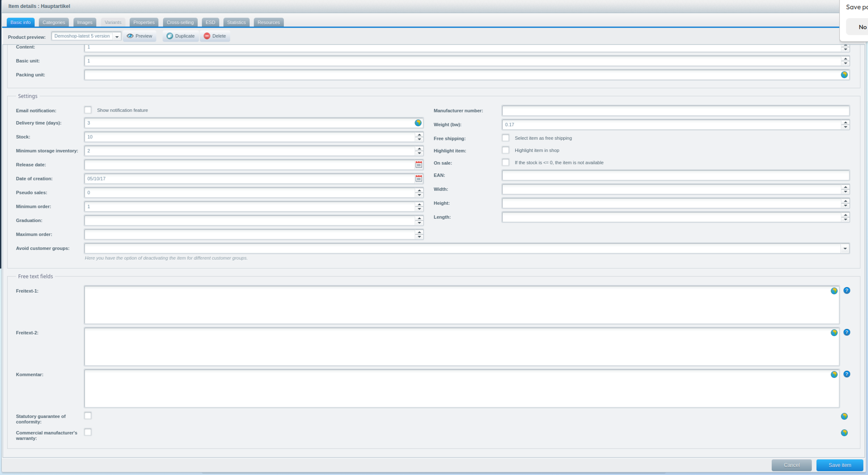Viewport: 868px width, 475px height.
Task: Open the Date of creation calendar picker
Action: click(419, 179)
